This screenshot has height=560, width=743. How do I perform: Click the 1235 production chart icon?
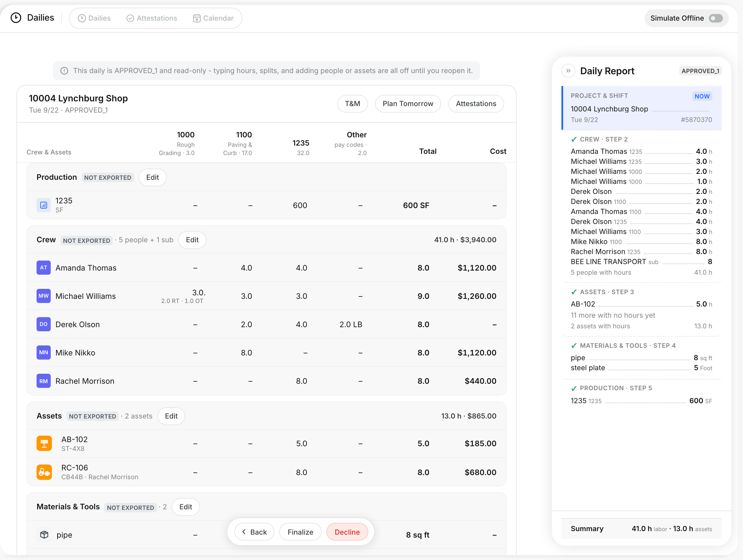pyautogui.click(x=44, y=205)
